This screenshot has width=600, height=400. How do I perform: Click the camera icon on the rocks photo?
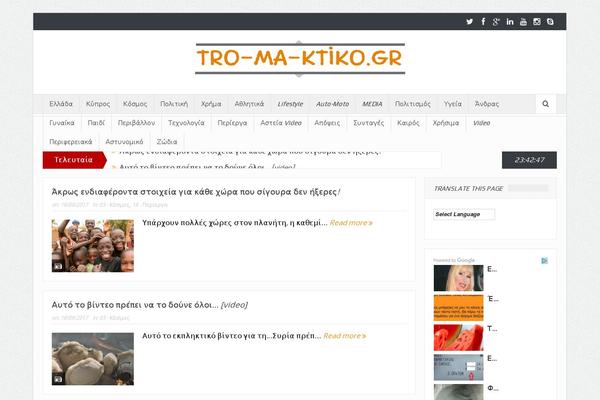coord(58,379)
